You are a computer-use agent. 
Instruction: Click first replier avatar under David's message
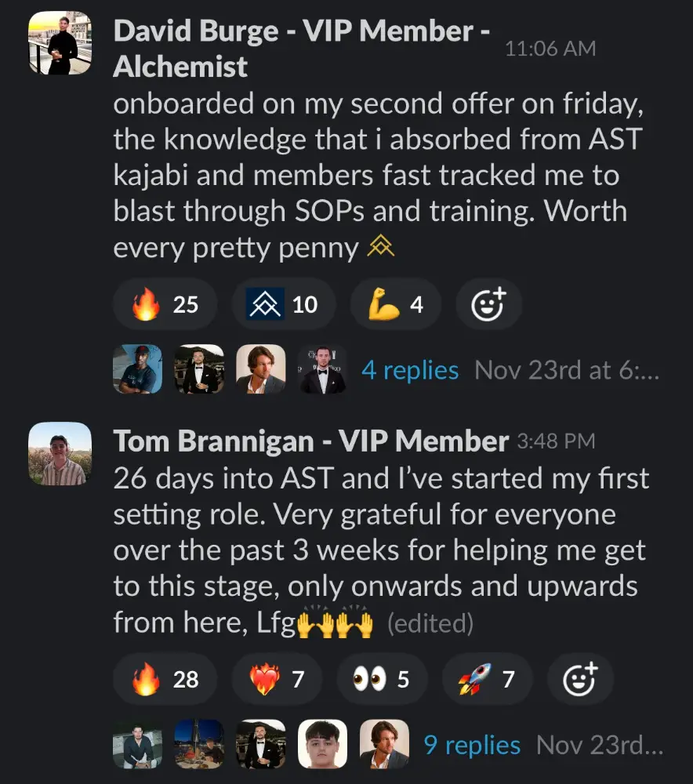click(137, 369)
